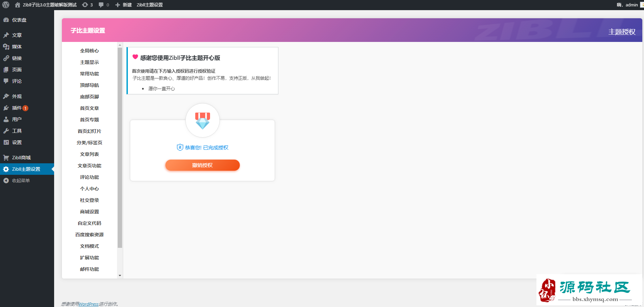Open the 文档模式 settings tab
The image size is (644, 307).
click(89, 246)
